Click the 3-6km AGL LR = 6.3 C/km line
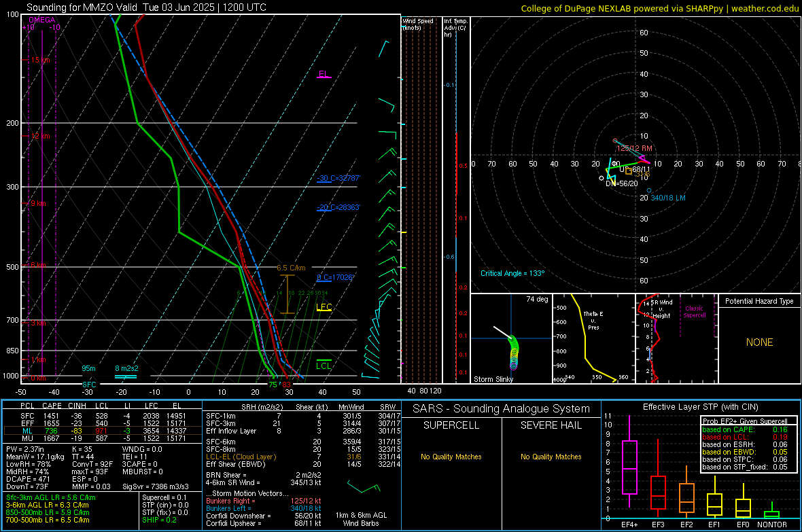The height and width of the screenshot is (532, 802). coord(48,505)
